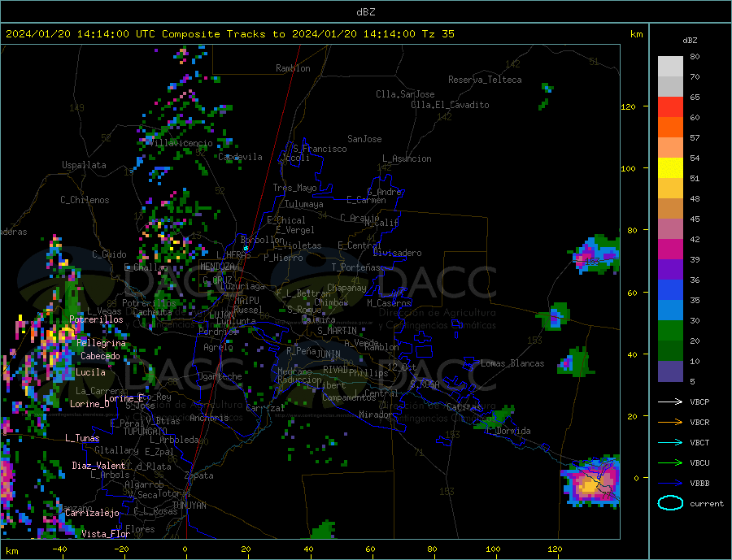The height and width of the screenshot is (560, 732).
Task: Click the cyan 'current' ellipse legend symbol
Action: click(x=670, y=503)
